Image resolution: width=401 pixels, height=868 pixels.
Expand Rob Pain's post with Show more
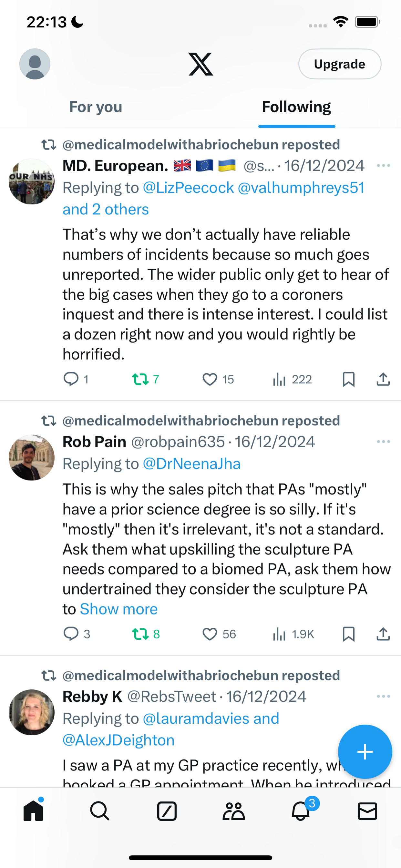point(118,609)
